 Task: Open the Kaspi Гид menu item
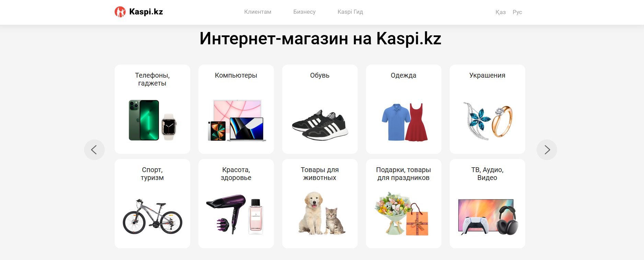pos(350,12)
